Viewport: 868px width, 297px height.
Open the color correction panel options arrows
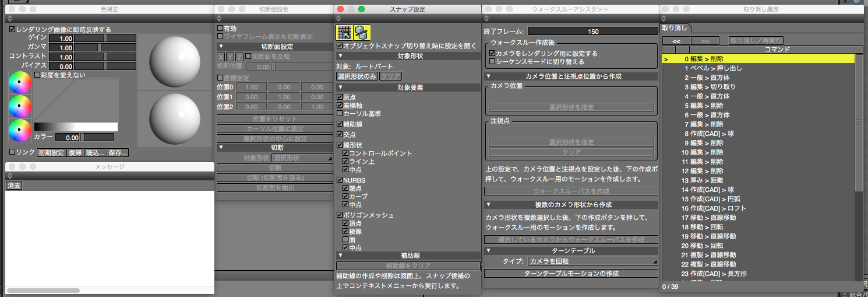(9, 19)
